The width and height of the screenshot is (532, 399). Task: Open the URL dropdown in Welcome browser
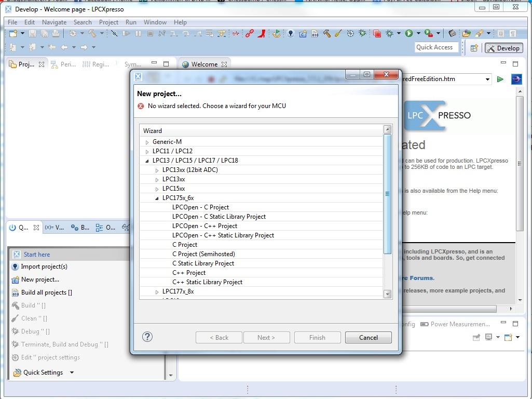tap(487, 79)
